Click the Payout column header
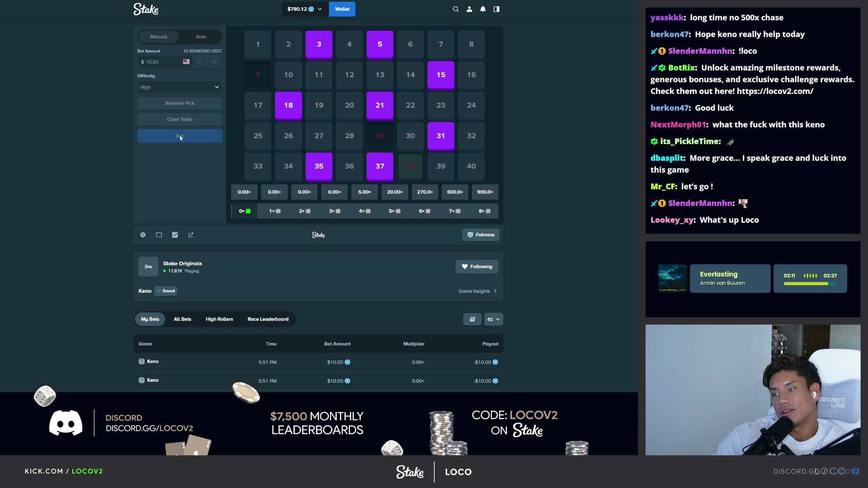The width and height of the screenshot is (868, 488). (491, 344)
